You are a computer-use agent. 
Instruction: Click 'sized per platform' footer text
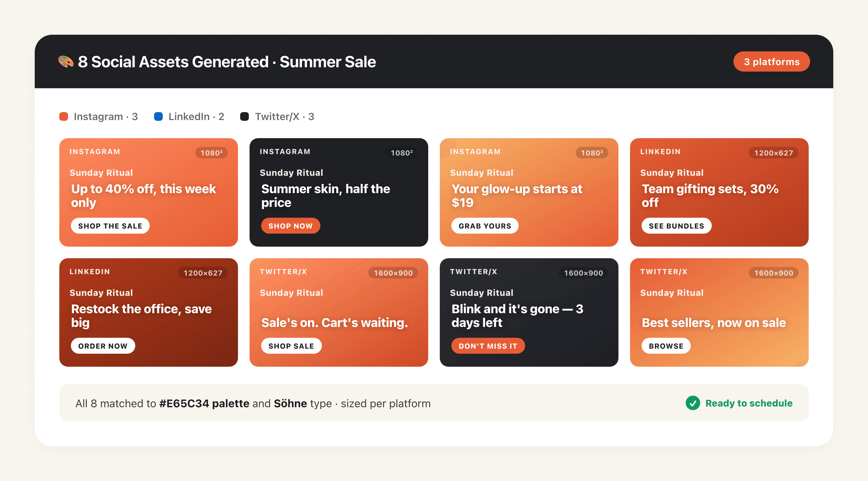386,403
